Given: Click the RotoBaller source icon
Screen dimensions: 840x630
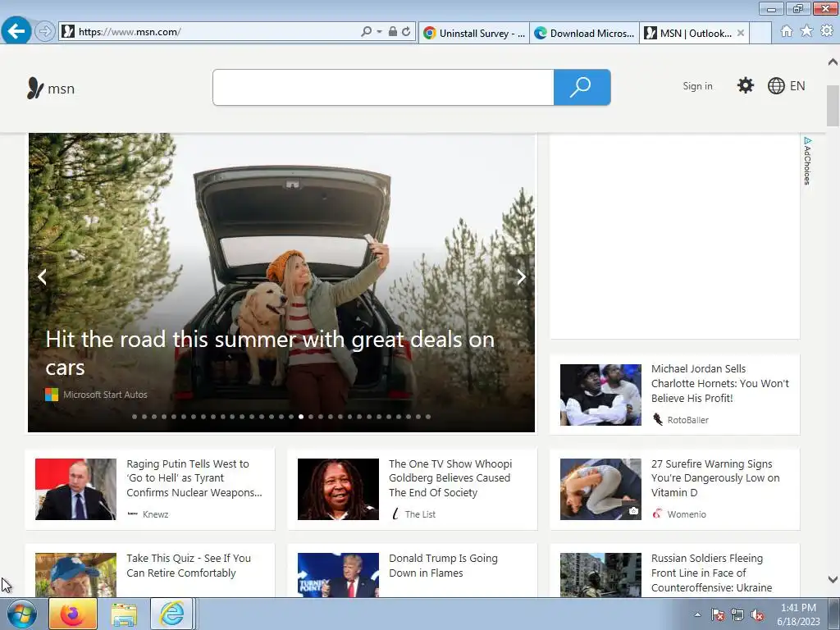Looking at the screenshot, I should click(658, 419).
